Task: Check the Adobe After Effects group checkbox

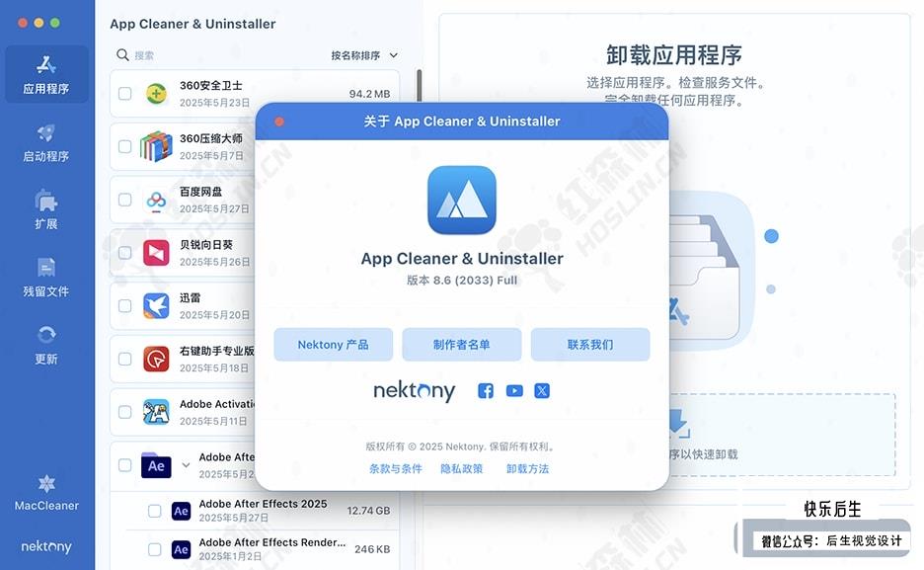Action: tap(125, 465)
